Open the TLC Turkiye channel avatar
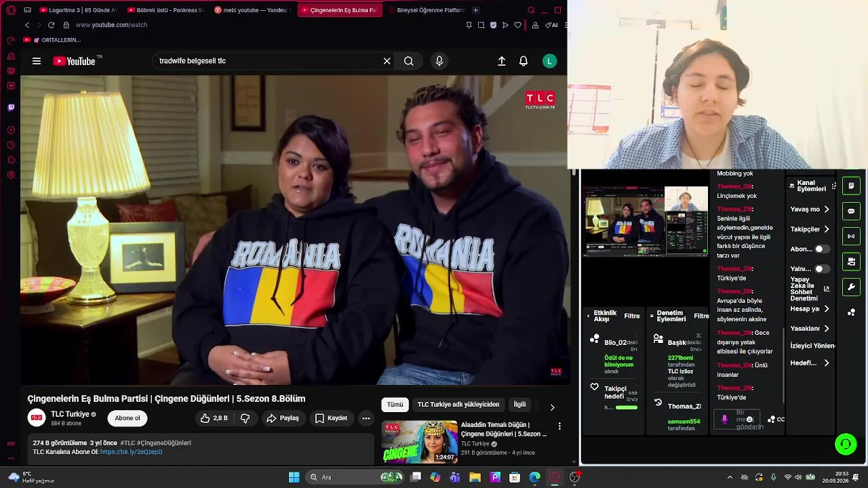This screenshot has width=868, height=488. 37,418
